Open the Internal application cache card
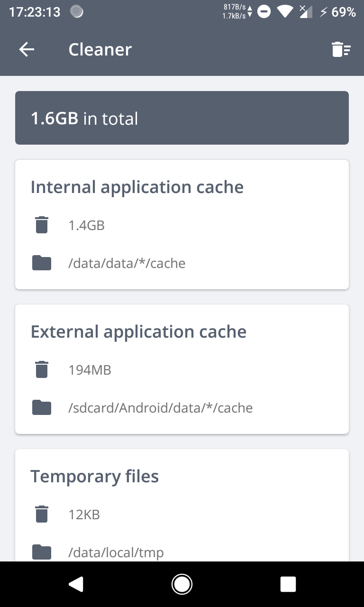The width and height of the screenshot is (364, 607). (182, 224)
